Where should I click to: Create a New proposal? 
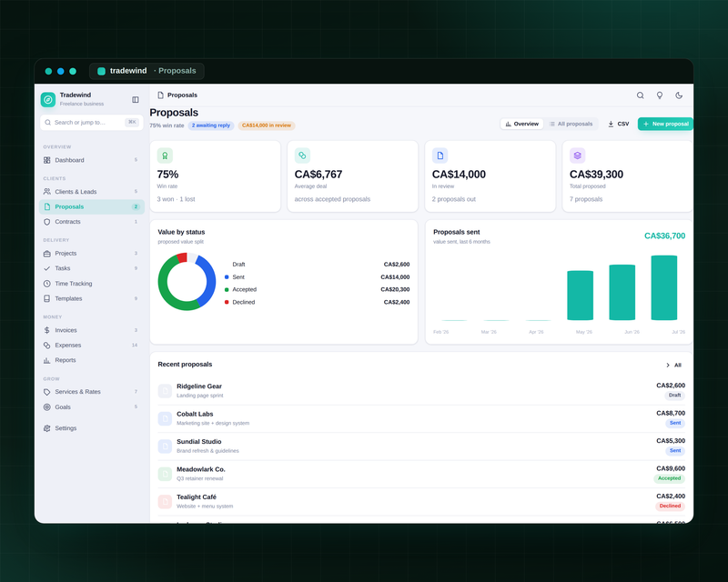point(665,124)
